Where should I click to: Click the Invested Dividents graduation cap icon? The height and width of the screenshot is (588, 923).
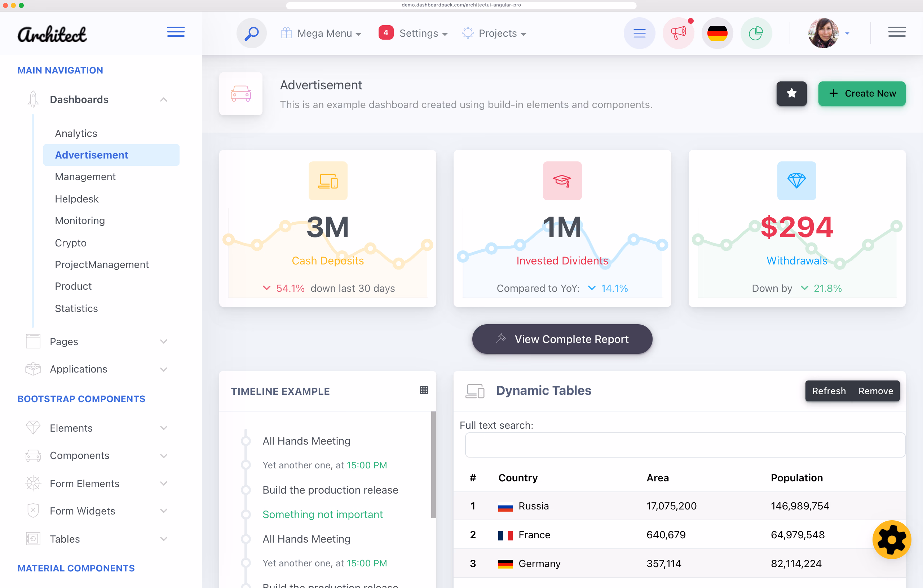click(562, 181)
